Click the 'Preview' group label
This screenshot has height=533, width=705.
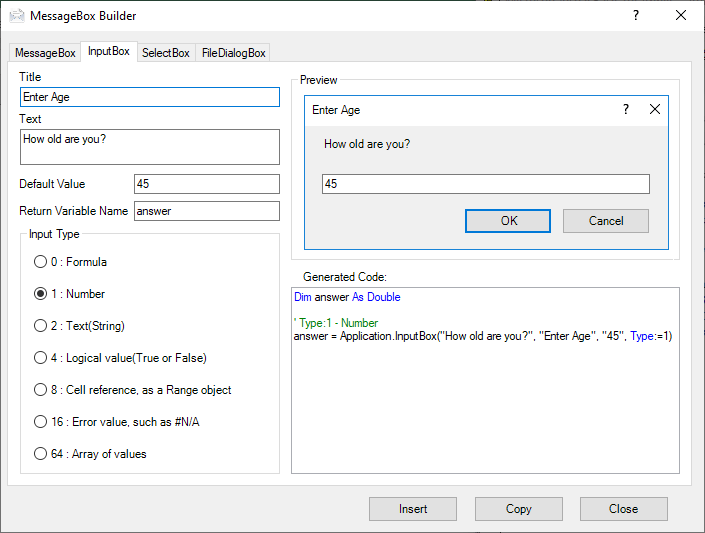318,80
